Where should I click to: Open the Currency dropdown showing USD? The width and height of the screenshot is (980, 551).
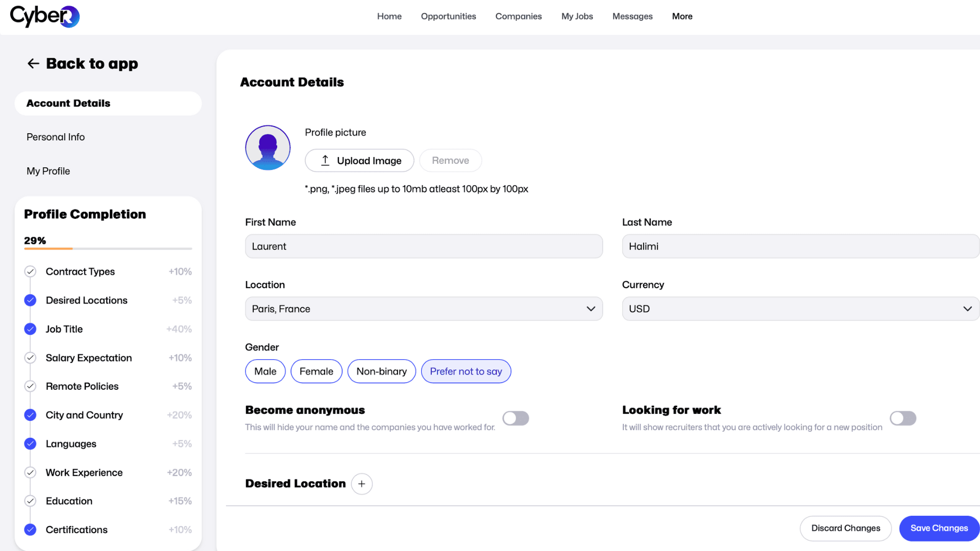pyautogui.click(x=800, y=309)
